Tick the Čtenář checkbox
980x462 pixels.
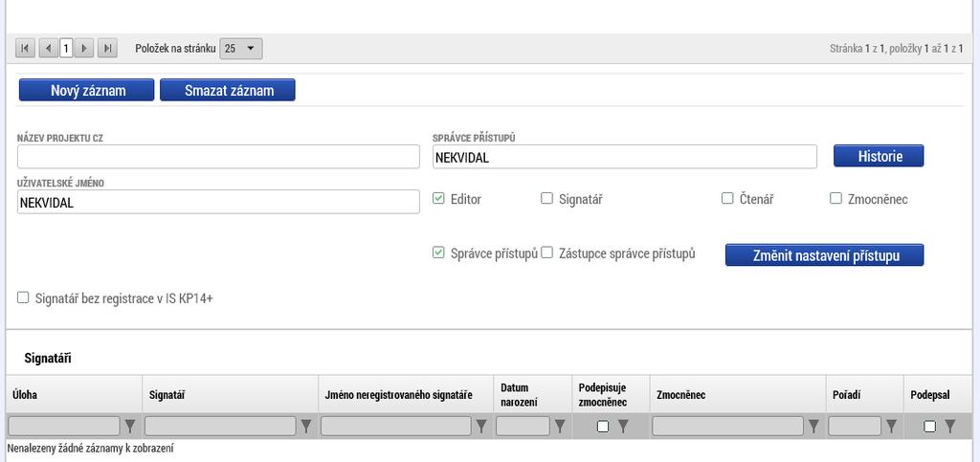(x=727, y=199)
